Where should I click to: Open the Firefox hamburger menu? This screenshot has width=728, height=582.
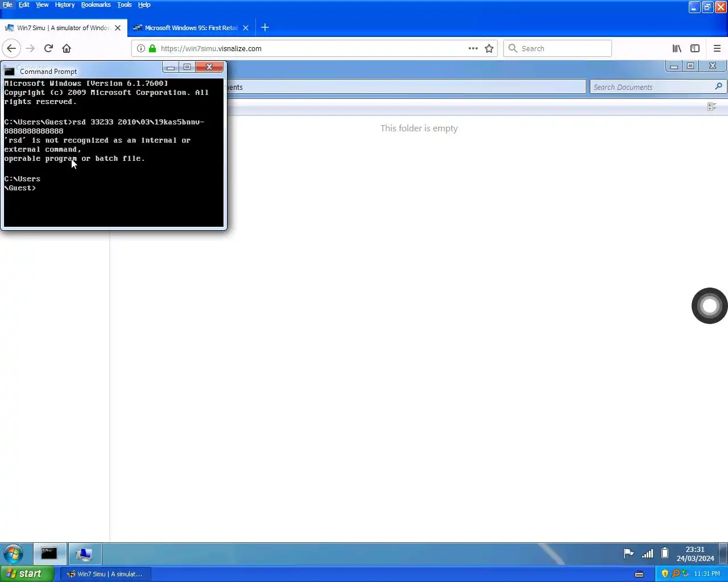(717, 48)
